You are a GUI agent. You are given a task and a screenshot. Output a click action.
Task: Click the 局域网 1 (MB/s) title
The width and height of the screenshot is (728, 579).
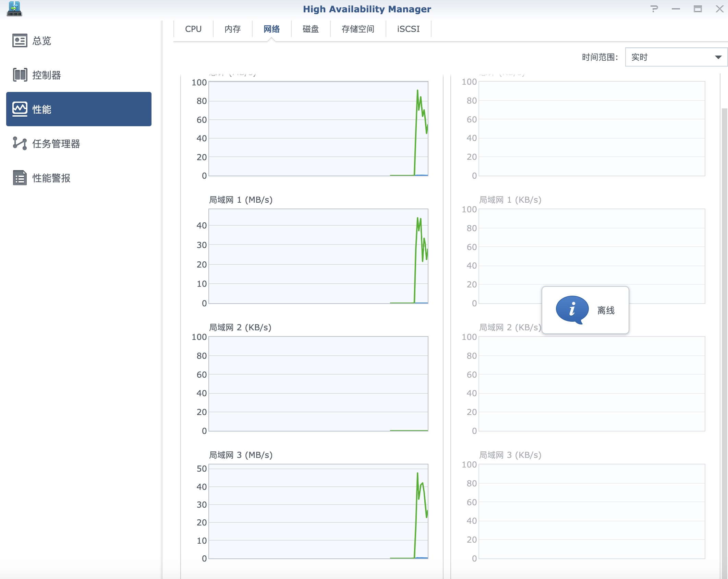pyautogui.click(x=241, y=200)
